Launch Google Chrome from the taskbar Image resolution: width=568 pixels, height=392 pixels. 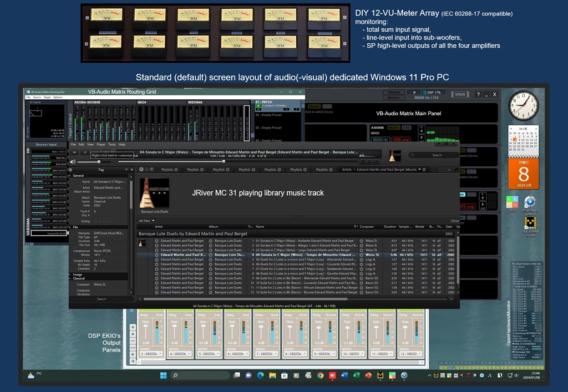(320, 375)
